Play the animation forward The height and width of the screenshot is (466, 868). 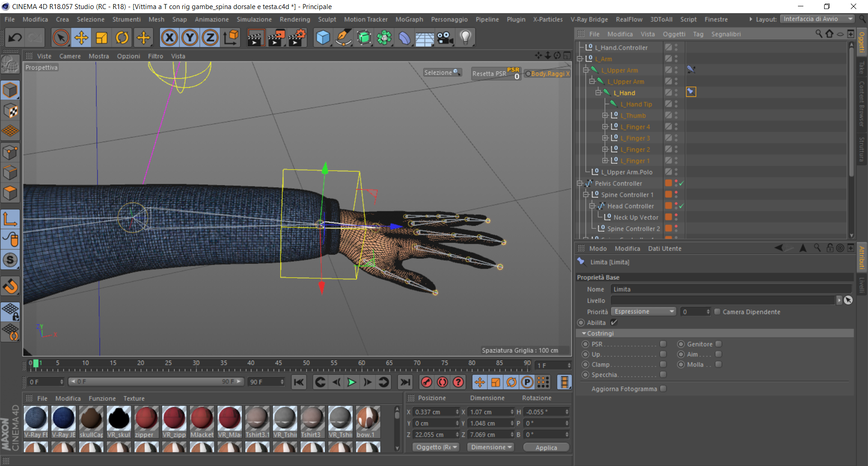coord(352,382)
